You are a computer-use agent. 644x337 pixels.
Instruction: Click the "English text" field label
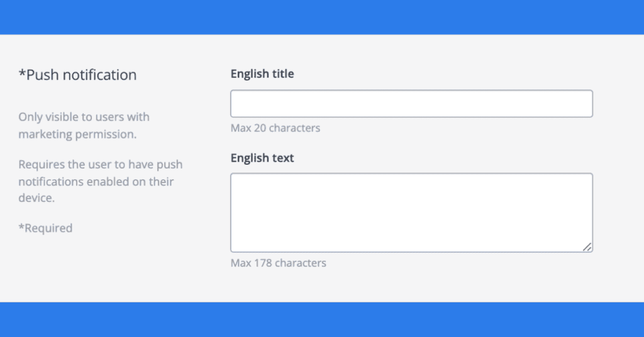[x=262, y=158]
